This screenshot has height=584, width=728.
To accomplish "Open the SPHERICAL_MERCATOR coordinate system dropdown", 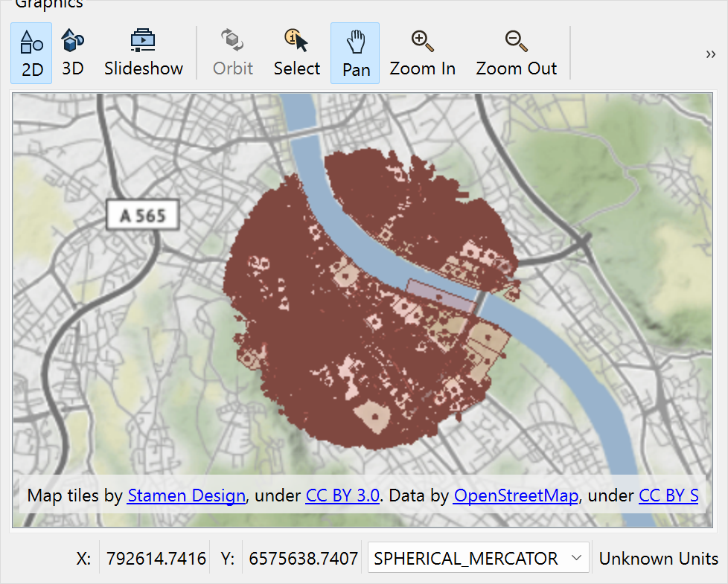I will [x=478, y=558].
